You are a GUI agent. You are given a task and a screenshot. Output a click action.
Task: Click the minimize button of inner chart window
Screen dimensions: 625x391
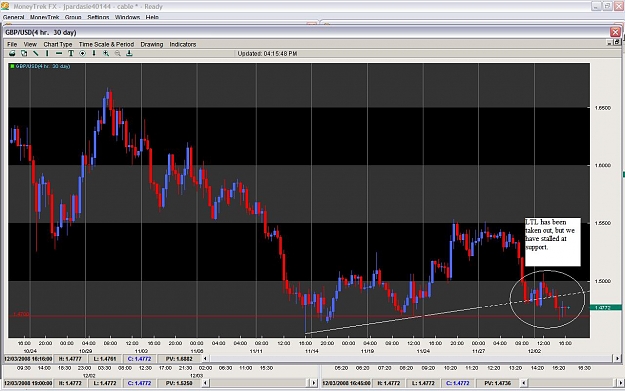point(609,42)
